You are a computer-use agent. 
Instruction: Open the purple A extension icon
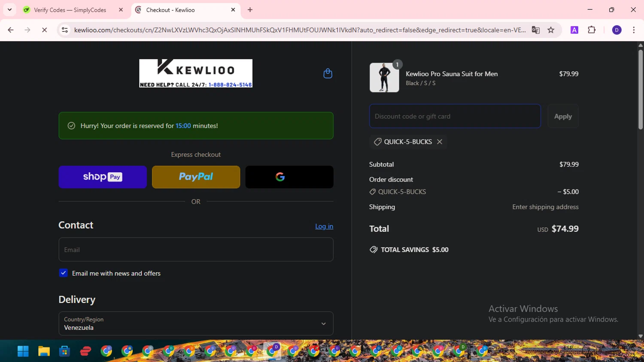coord(574,30)
